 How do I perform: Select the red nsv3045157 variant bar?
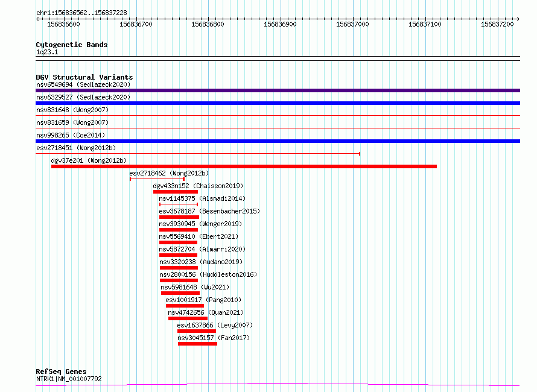(x=198, y=344)
